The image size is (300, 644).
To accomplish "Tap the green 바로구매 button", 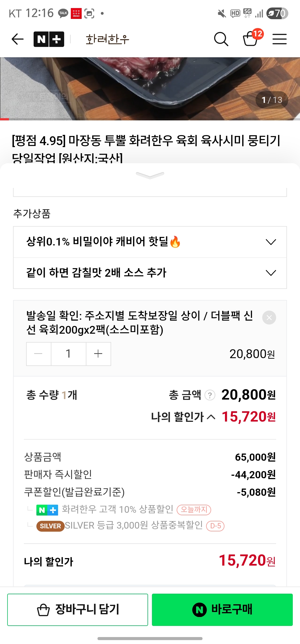I will tap(222, 610).
